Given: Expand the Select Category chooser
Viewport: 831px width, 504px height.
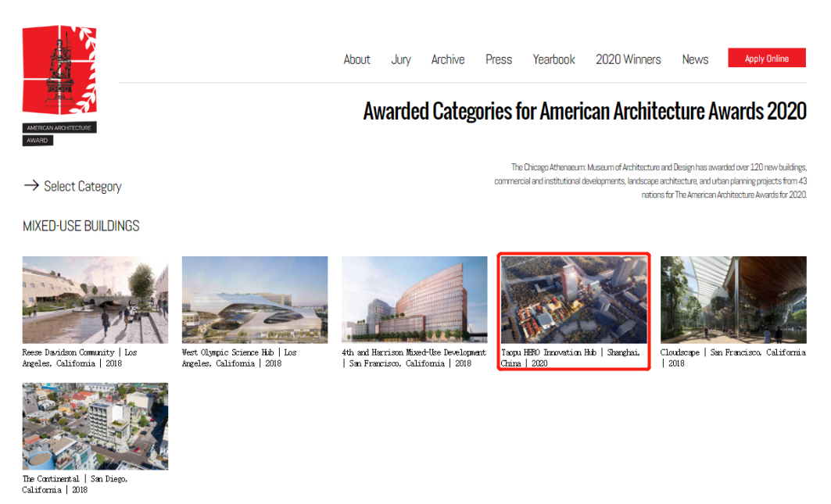Looking at the screenshot, I should pos(82,186).
